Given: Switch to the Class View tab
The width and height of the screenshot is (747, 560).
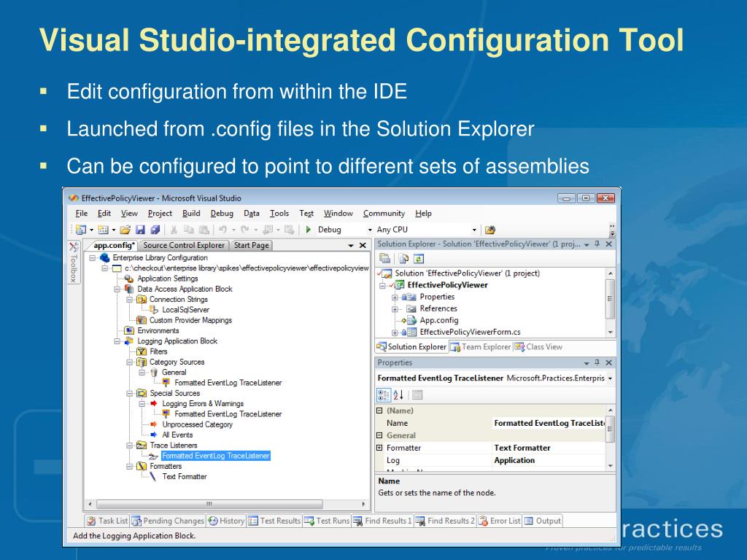Looking at the screenshot, I should coord(539,346).
